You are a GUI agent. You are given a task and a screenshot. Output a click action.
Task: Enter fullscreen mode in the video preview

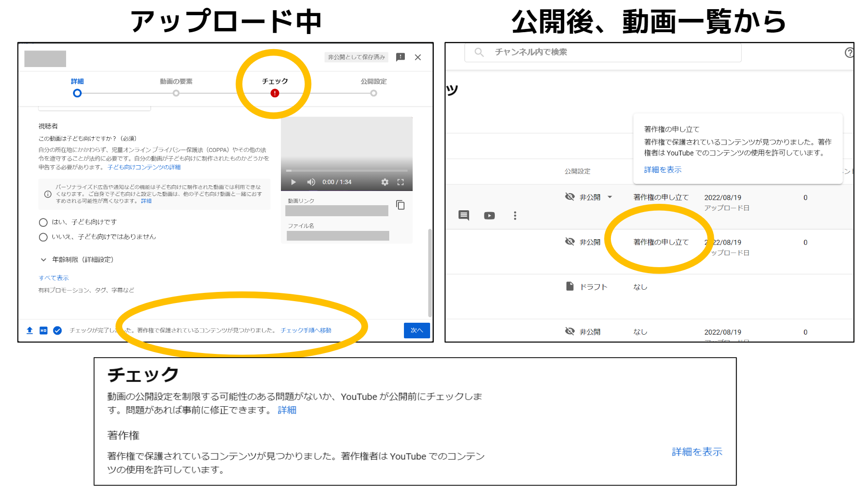(x=401, y=182)
